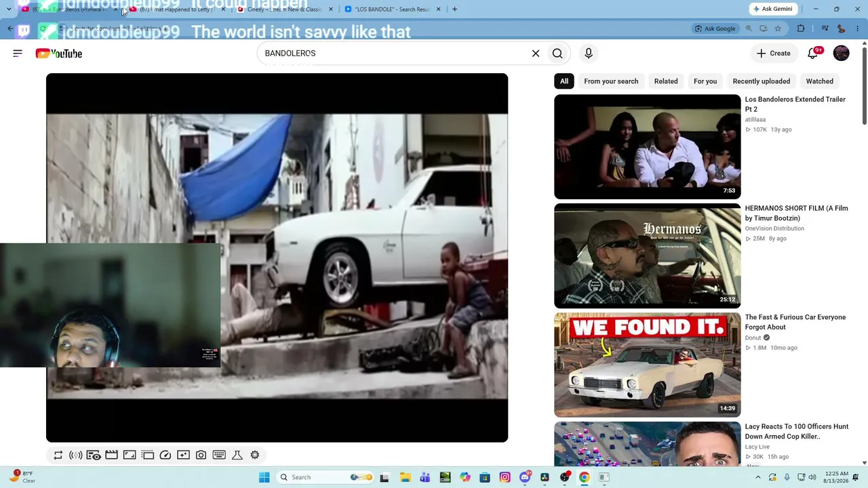
Task: Go to the YouTube home logo
Action: [x=59, y=54]
